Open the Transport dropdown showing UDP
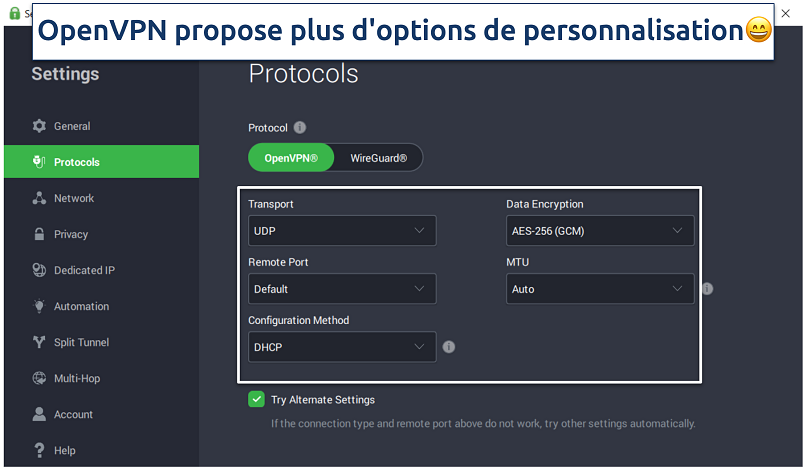 pyautogui.click(x=342, y=231)
